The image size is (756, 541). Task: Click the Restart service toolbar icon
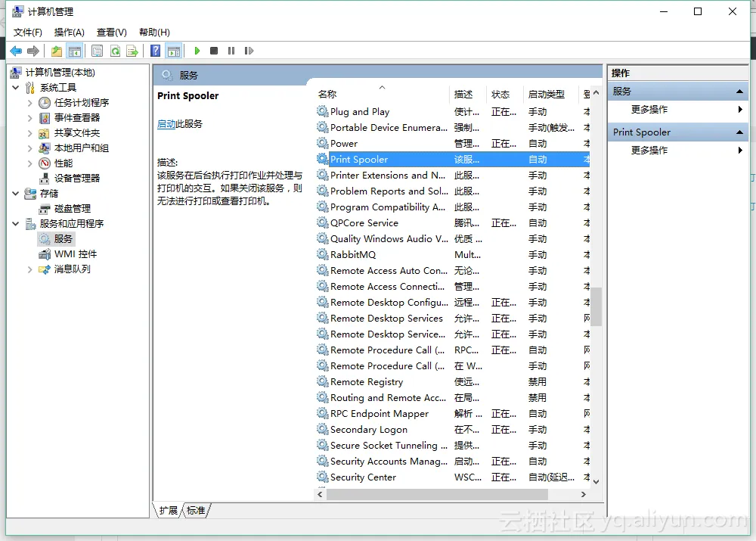249,51
